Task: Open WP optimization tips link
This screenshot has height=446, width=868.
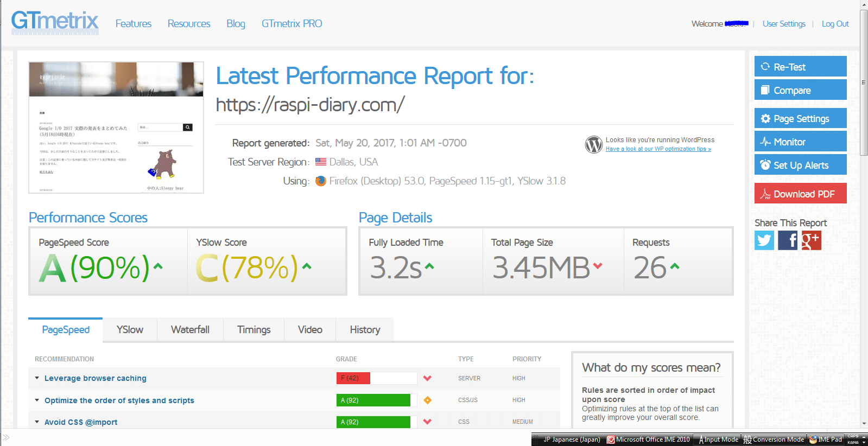Action: point(658,149)
